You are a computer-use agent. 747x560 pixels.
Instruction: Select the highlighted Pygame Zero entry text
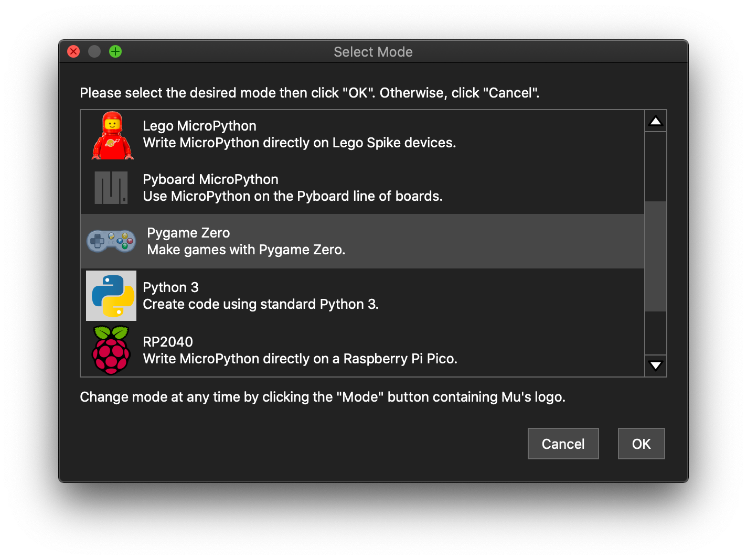click(x=188, y=233)
